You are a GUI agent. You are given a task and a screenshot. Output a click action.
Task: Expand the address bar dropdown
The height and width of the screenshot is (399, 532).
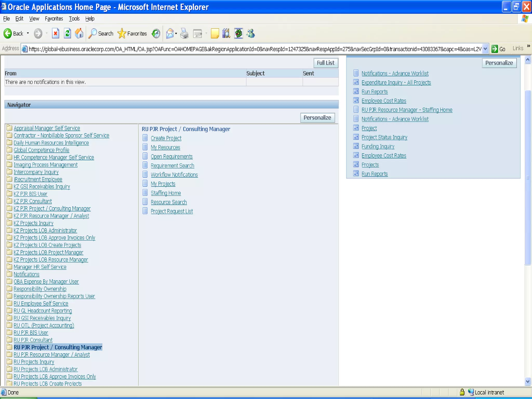click(x=485, y=49)
